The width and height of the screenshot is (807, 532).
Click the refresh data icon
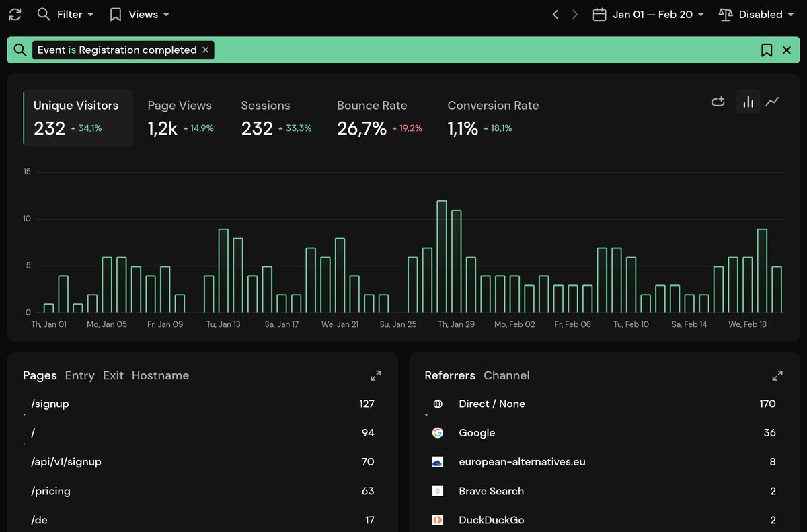tap(14, 14)
